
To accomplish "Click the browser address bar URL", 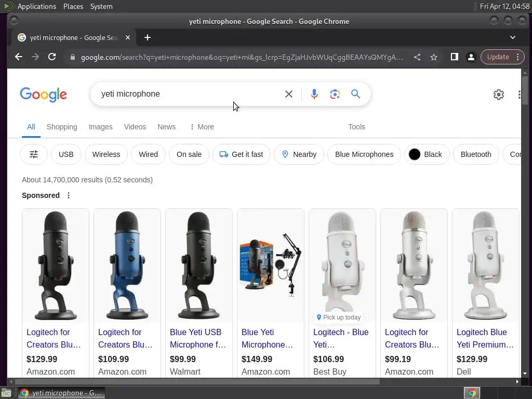I will click(x=242, y=57).
